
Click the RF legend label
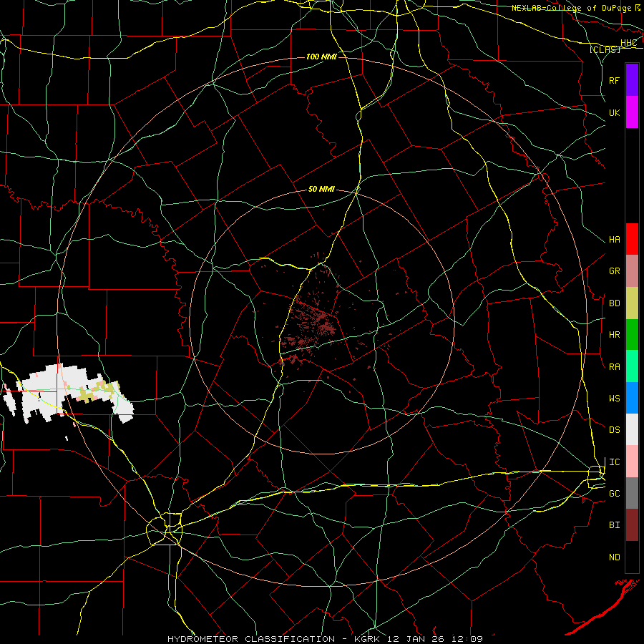point(614,80)
